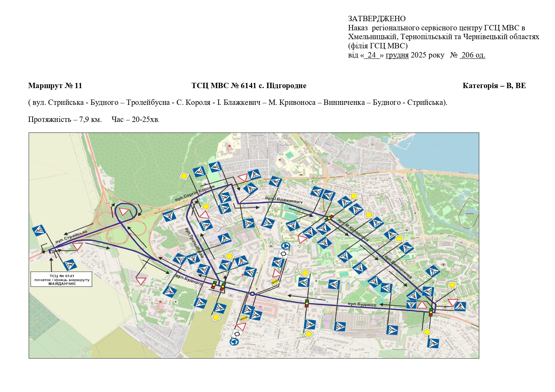Click the upright red warning triangle sign
555x392 pixels.
422,305
